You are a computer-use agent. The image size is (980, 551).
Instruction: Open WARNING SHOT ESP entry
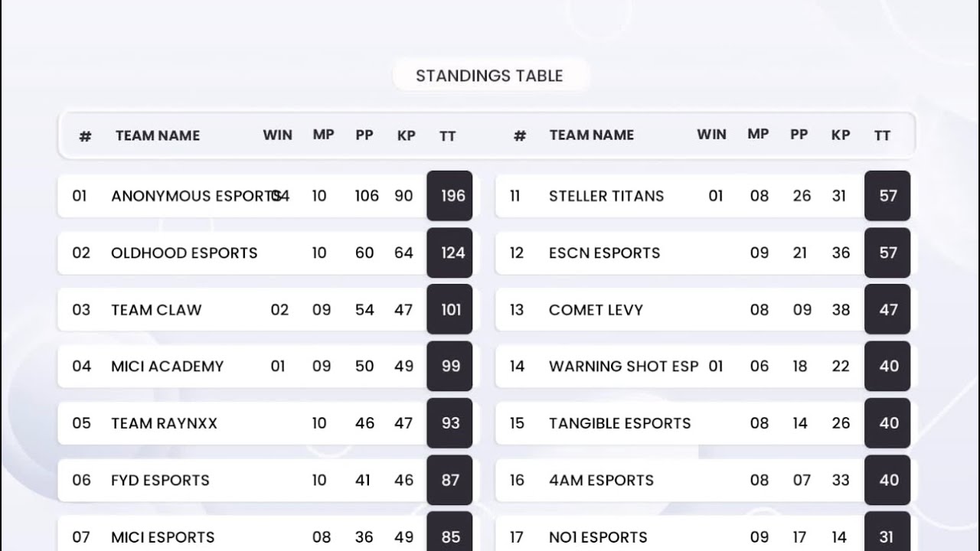click(x=703, y=367)
